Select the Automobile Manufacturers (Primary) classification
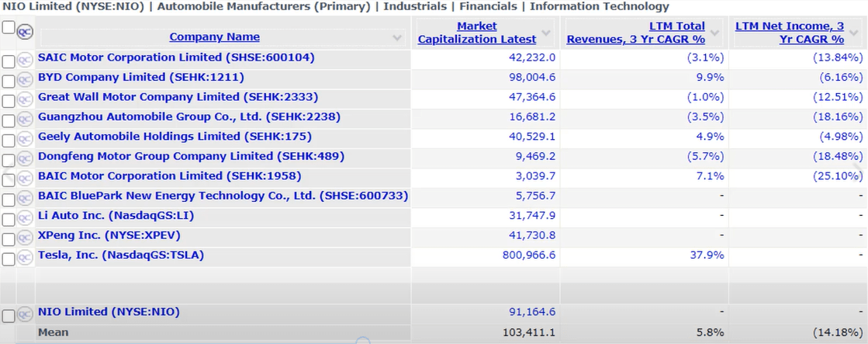This screenshot has width=868, height=344. [x=264, y=7]
